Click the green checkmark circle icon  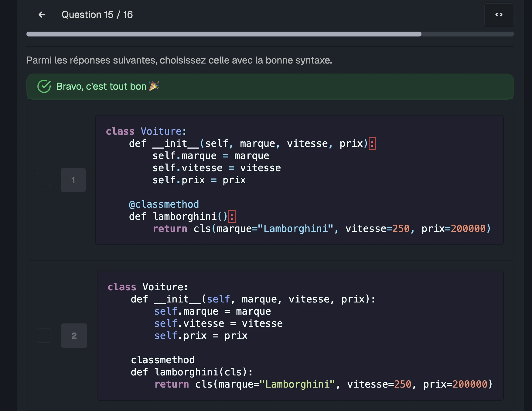coord(44,86)
